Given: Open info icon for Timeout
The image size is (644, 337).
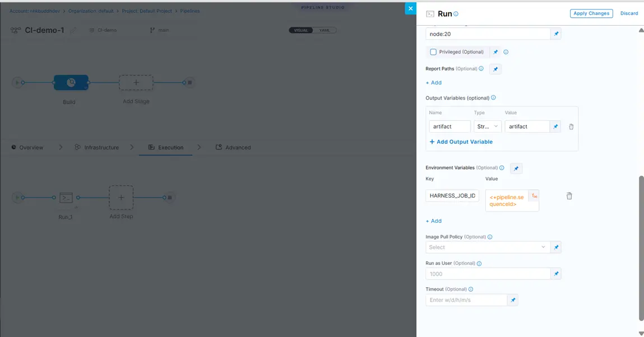Looking at the screenshot, I should coord(471,289).
